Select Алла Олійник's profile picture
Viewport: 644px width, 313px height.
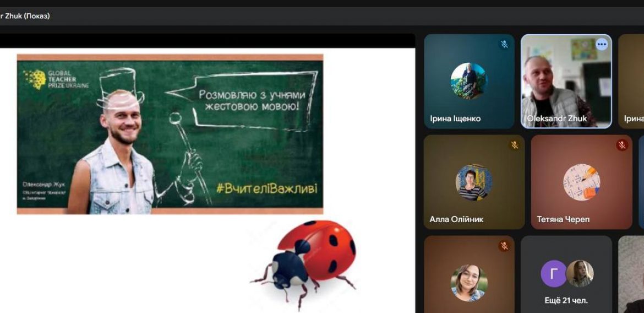click(473, 182)
